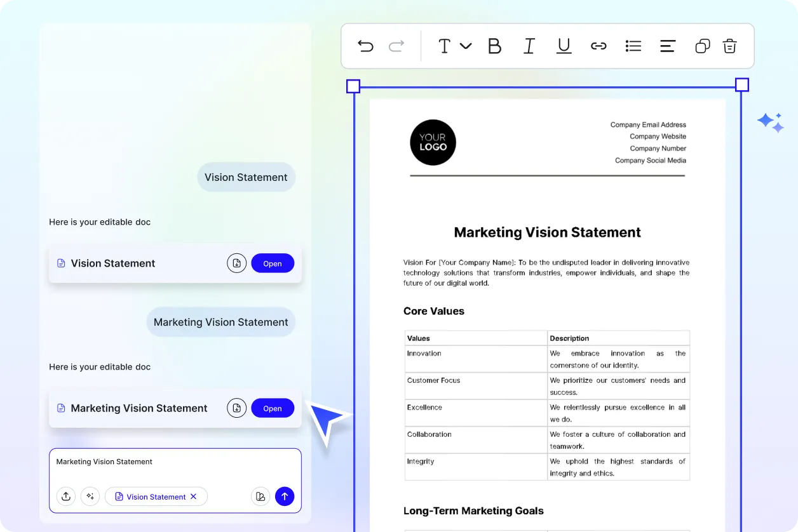Click the upload icon in the prompt box

coord(66,496)
